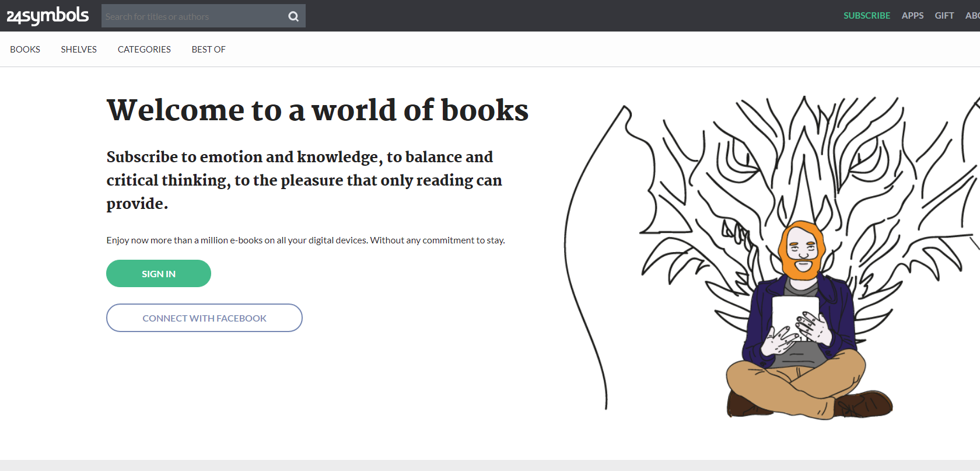The width and height of the screenshot is (980, 471).
Task: Select SHELVES in the navigation bar
Action: pyautogui.click(x=79, y=50)
